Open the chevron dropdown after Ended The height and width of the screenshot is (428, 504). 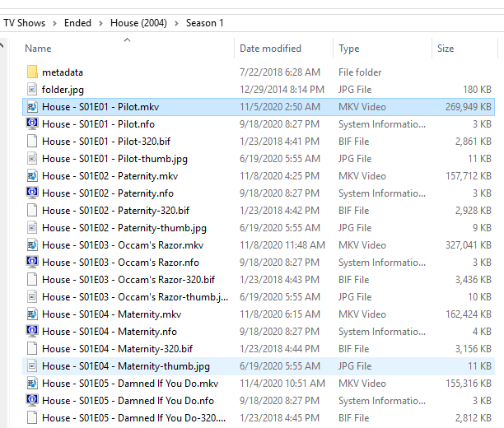click(102, 23)
